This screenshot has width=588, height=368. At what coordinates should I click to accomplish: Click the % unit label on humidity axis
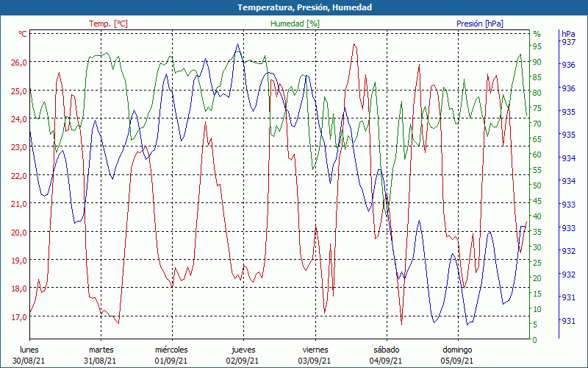(x=537, y=34)
